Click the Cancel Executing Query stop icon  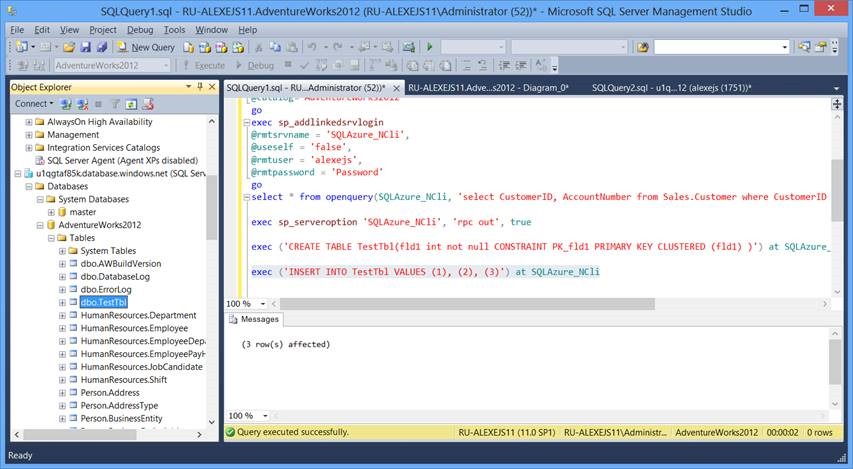(288, 65)
